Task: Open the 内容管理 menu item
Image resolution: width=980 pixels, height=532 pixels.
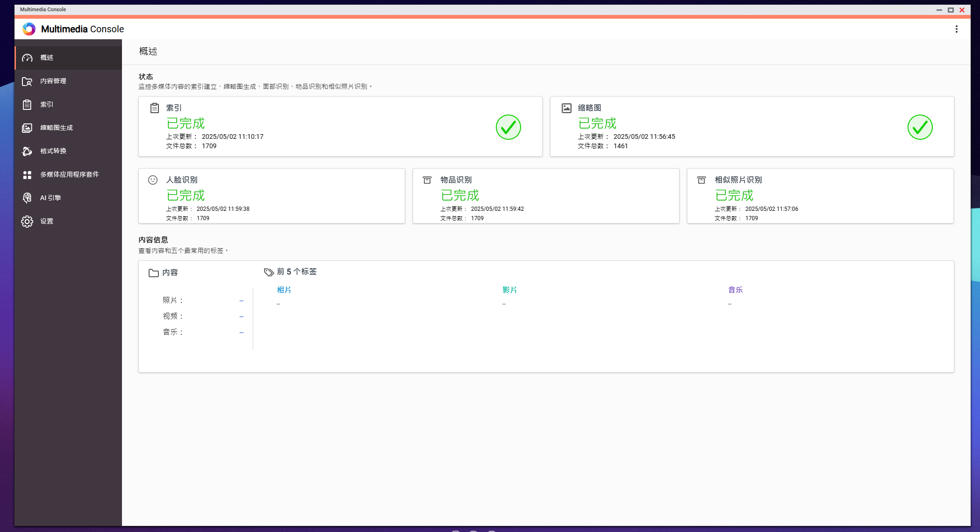Action: pyautogui.click(x=53, y=81)
